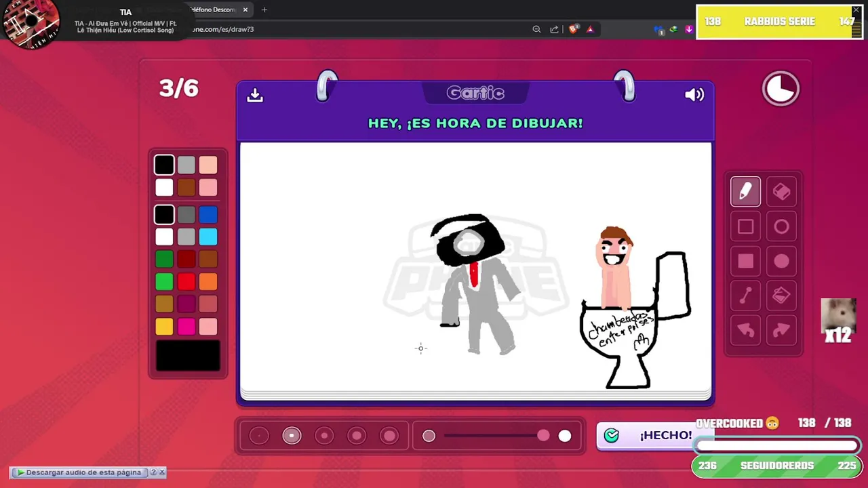Click the browser share page icon
Screen dimensions: 868x488
pos(554,29)
